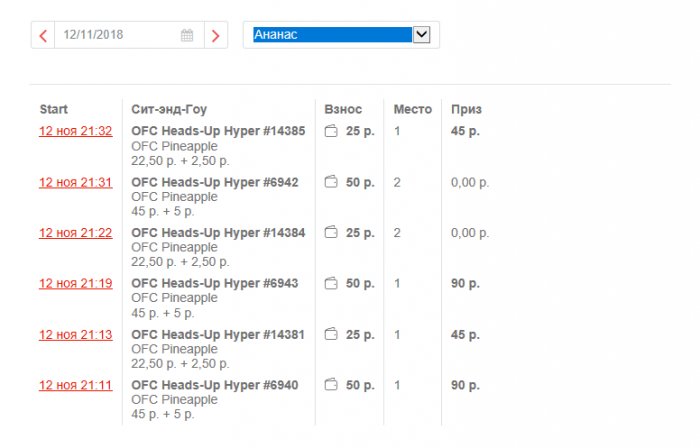Open the 12 ноя 21:32 tournament link
Viewport: 700px width, 448px height.
point(75,131)
